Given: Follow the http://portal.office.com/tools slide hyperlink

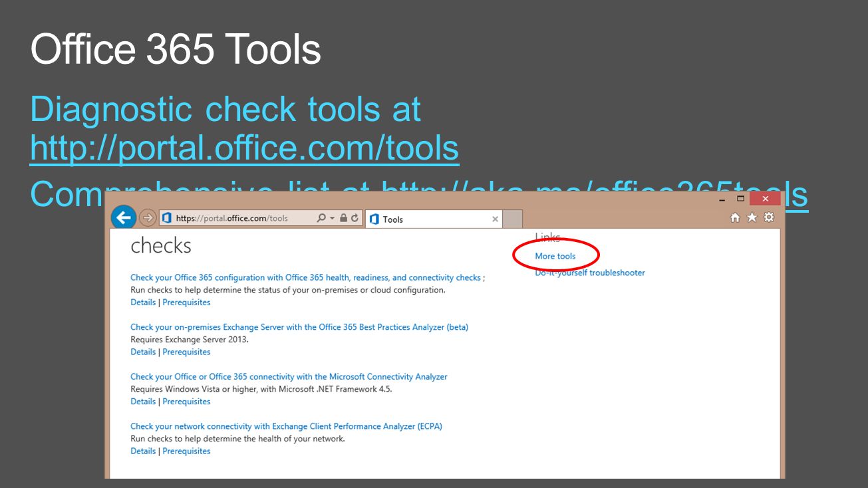Looking at the screenshot, I should point(245,149).
